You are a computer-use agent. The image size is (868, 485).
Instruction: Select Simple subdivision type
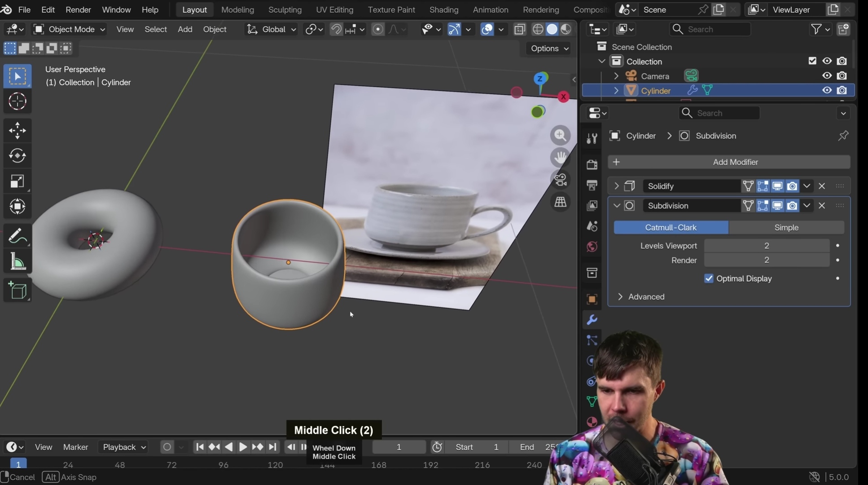pos(786,228)
